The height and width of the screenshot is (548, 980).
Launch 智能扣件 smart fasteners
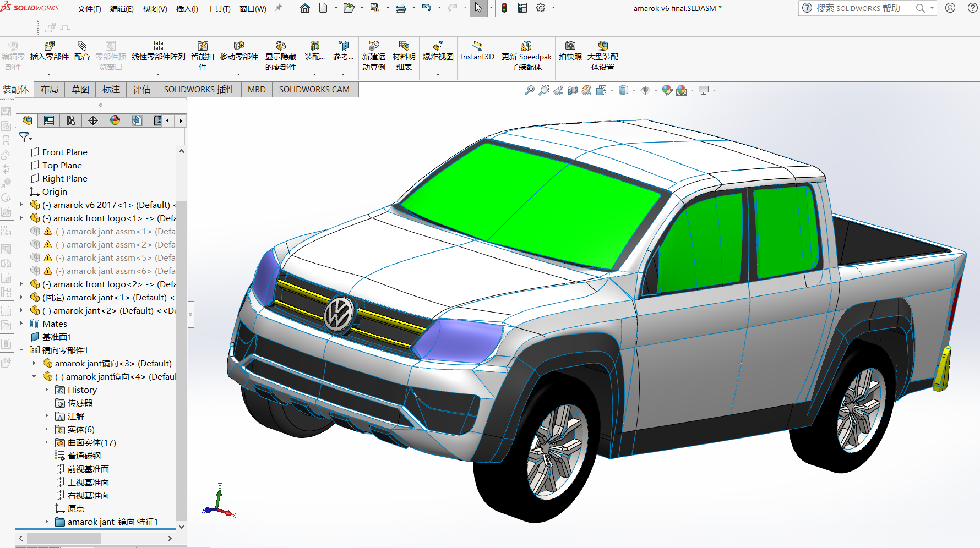pos(203,56)
